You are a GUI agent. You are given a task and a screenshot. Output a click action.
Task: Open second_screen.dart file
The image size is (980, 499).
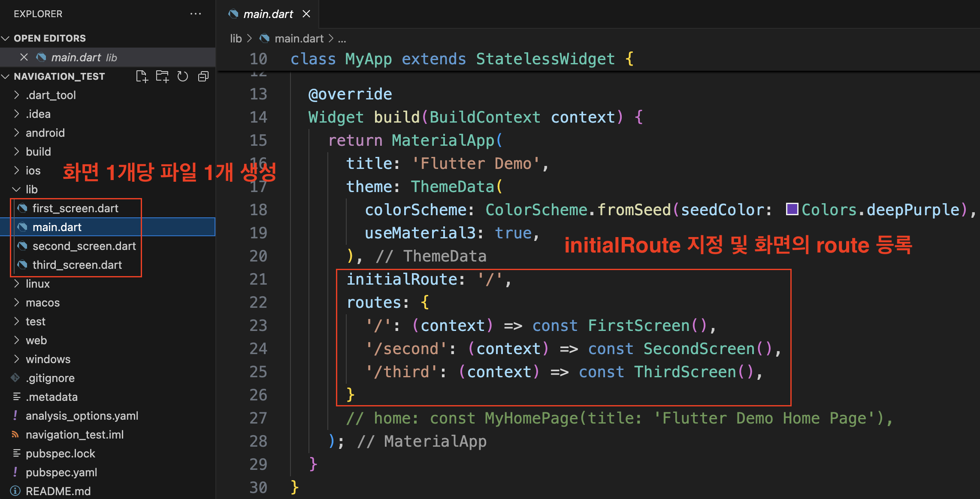point(84,246)
